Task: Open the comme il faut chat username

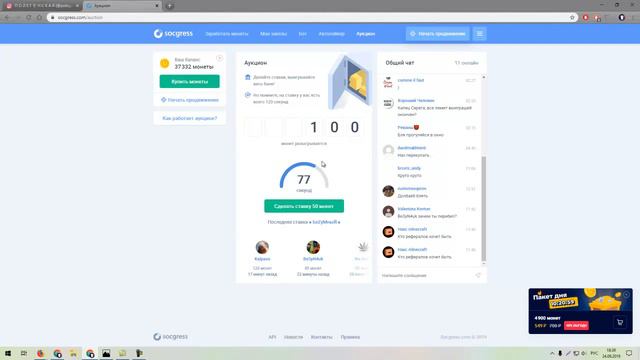Action: 411,80
